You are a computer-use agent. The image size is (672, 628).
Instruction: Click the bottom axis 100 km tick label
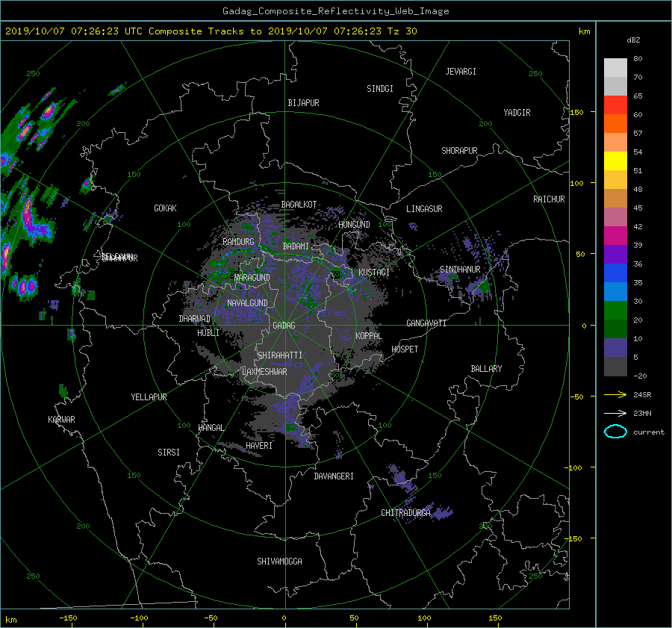pos(424,618)
